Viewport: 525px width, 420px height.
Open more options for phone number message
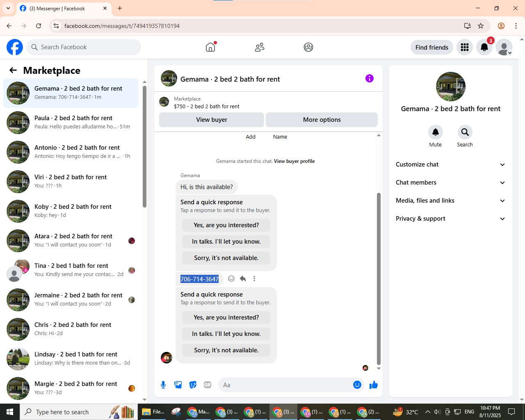tap(254, 278)
